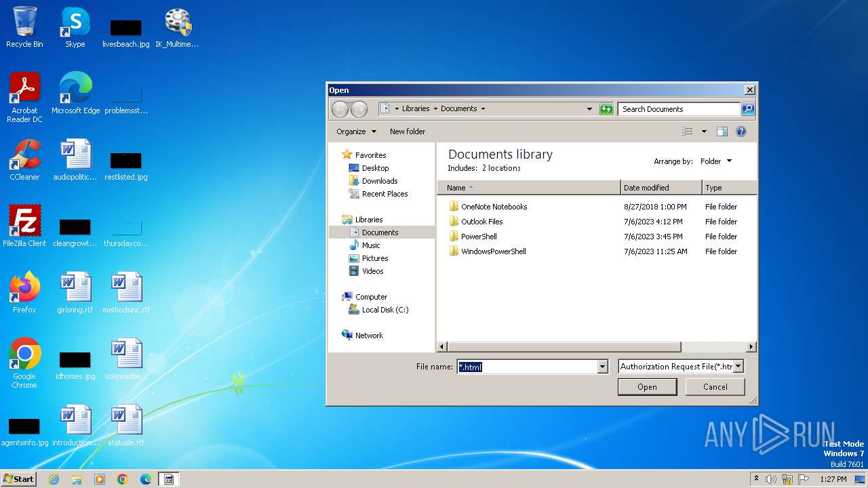Click the Edge taskbar icon
The height and width of the screenshot is (488, 868).
146,479
